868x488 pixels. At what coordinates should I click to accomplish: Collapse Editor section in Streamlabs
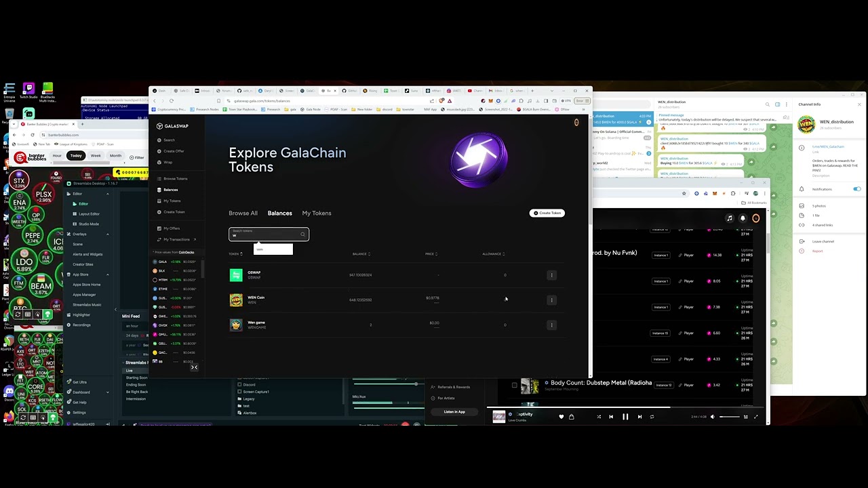[x=107, y=194]
